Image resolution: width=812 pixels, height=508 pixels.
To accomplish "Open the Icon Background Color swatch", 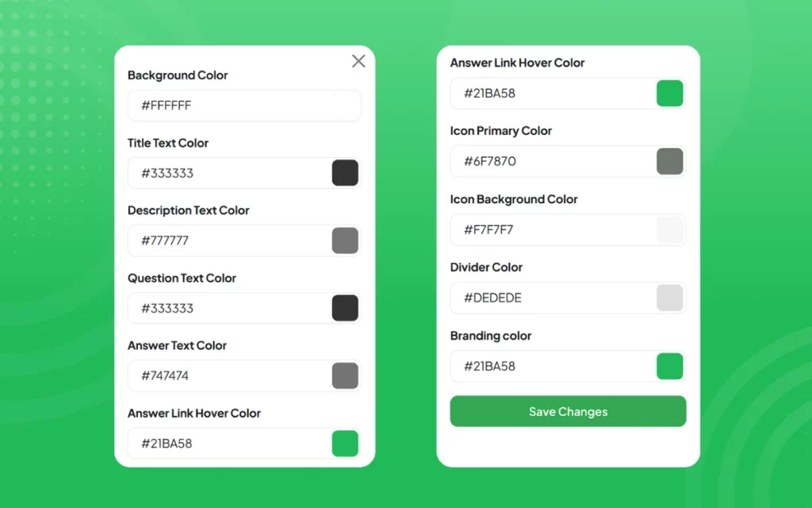I will (x=669, y=229).
